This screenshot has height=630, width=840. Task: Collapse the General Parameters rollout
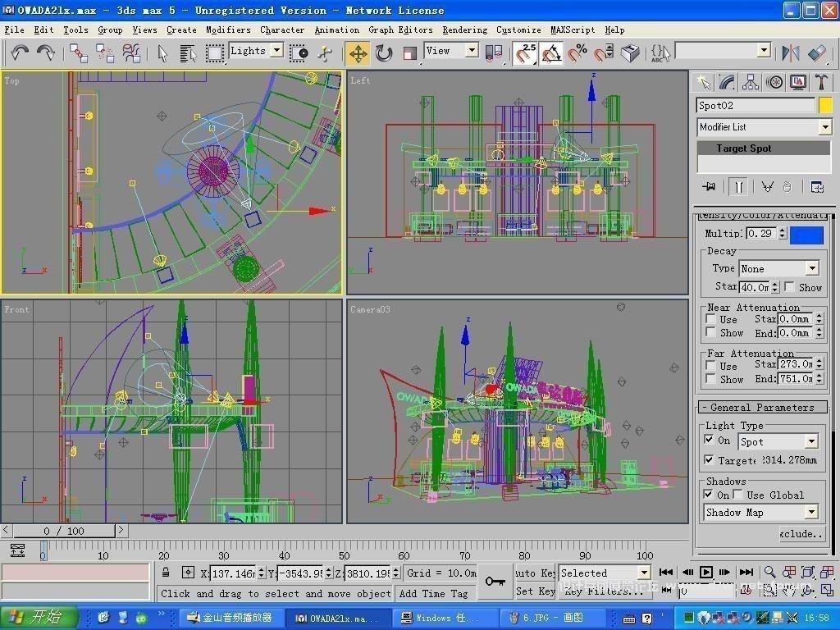(762, 407)
